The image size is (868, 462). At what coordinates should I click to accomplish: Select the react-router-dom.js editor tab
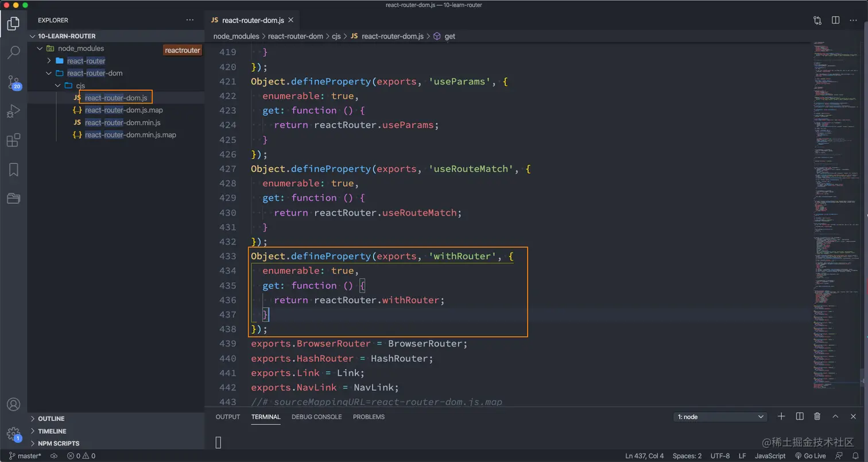(x=252, y=20)
